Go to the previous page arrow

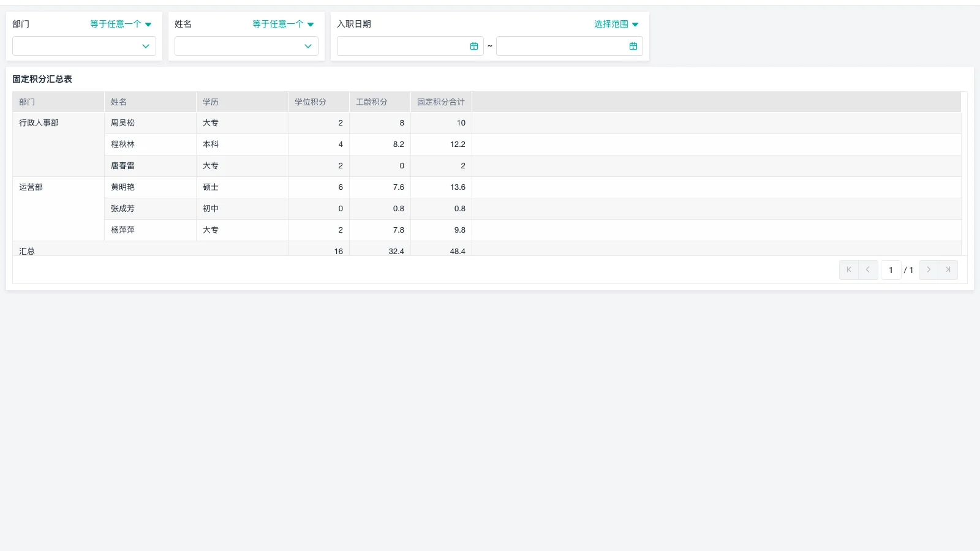click(868, 270)
